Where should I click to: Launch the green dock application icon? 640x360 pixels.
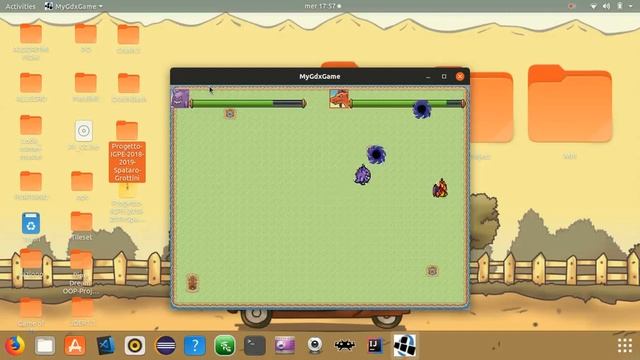point(225,345)
